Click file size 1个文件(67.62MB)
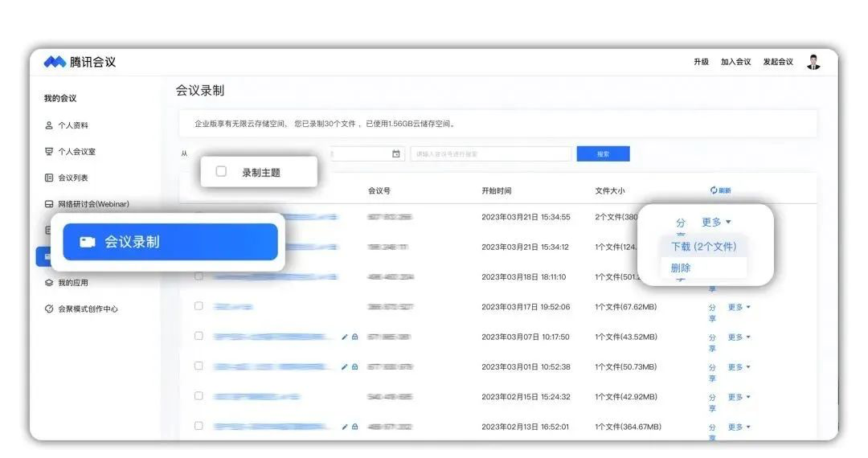 [626, 306]
